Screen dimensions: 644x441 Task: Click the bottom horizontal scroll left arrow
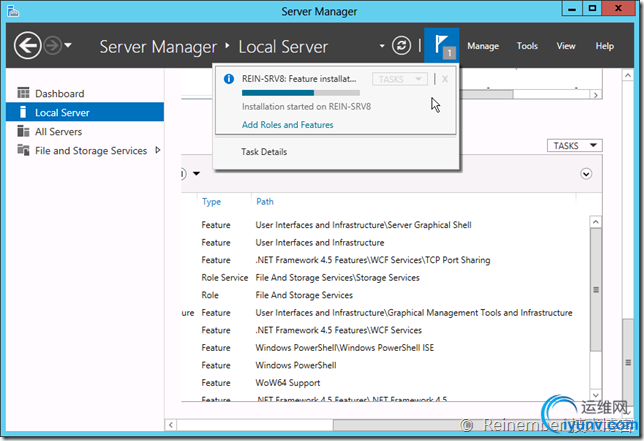coord(171,425)
